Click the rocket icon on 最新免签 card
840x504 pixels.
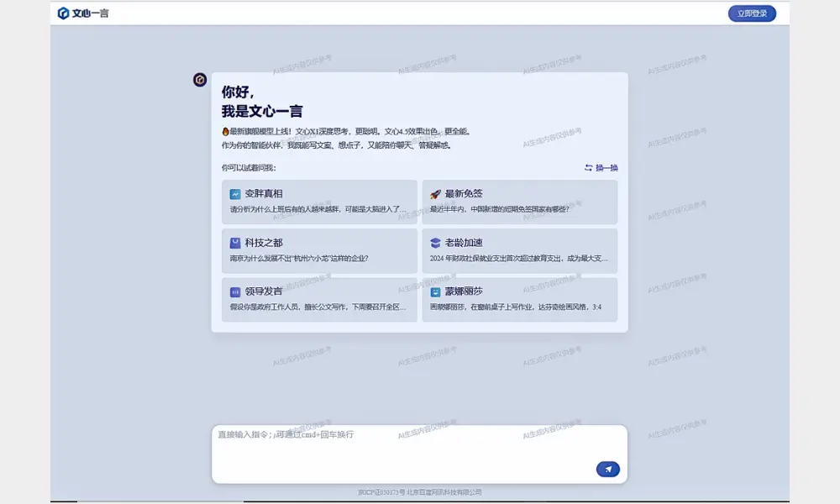pyautogui.click(x=435, y=194)
